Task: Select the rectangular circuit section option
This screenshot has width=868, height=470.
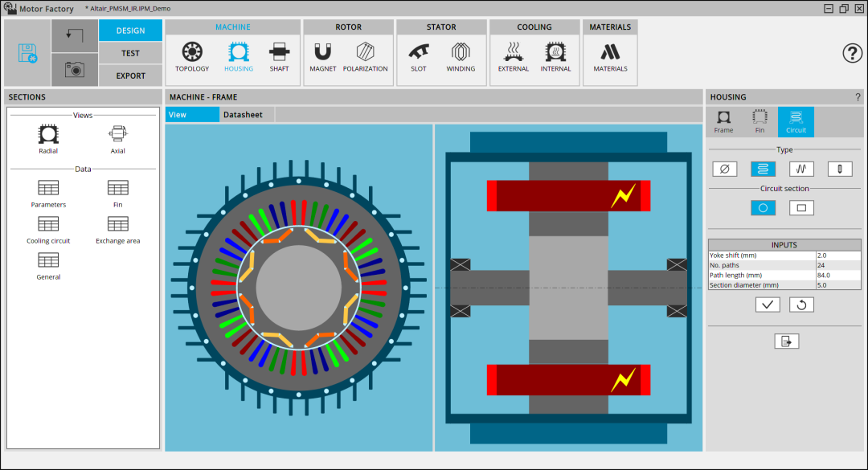Action: (801, 207)
